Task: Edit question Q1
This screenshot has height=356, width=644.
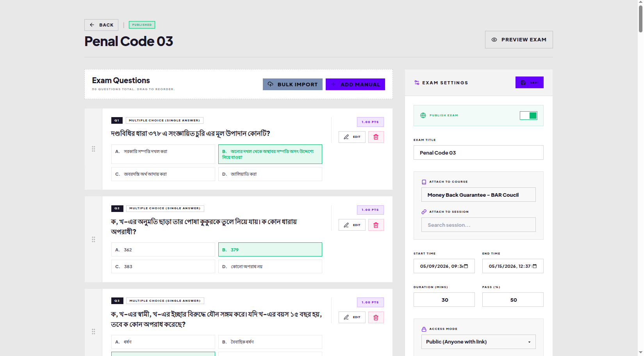Action: click(x=352, y=137)
